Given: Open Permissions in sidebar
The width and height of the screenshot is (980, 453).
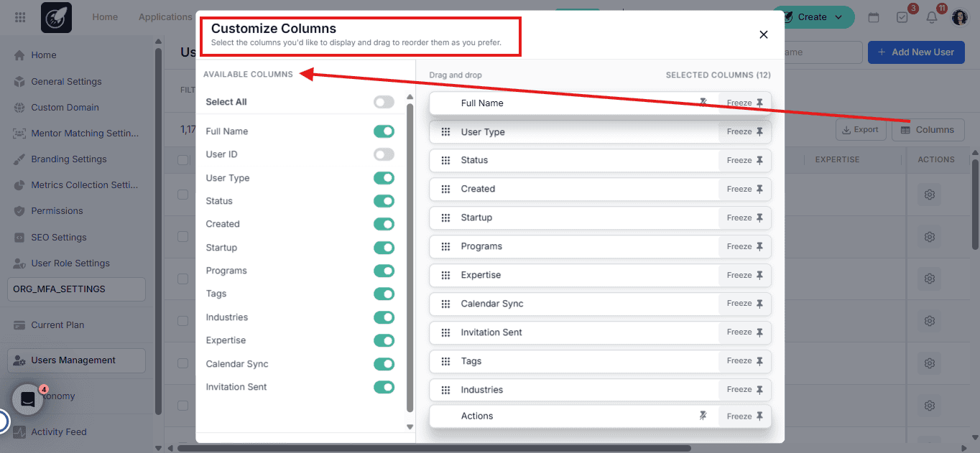Looking at the screenshot, I should pyautogui.click(x=57, y=211).
